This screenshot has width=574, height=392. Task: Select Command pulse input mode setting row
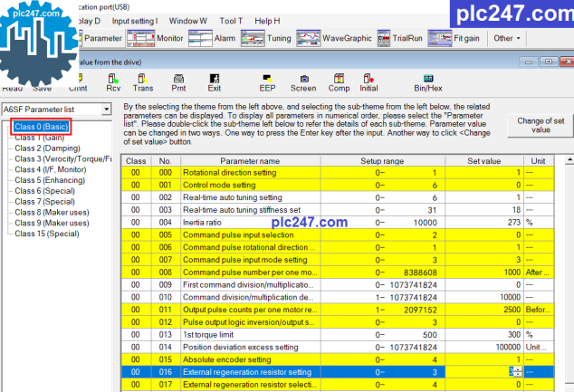[x=338, y=260]
